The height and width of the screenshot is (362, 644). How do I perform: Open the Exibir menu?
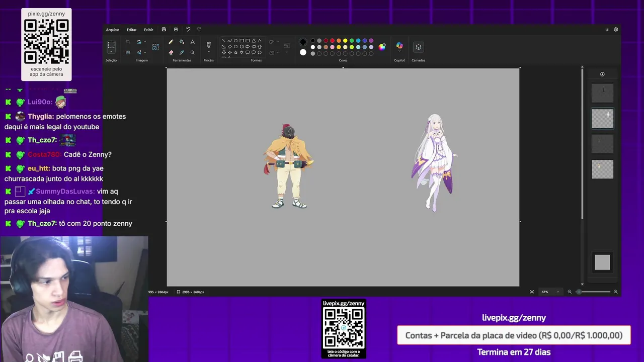point(148,30)
